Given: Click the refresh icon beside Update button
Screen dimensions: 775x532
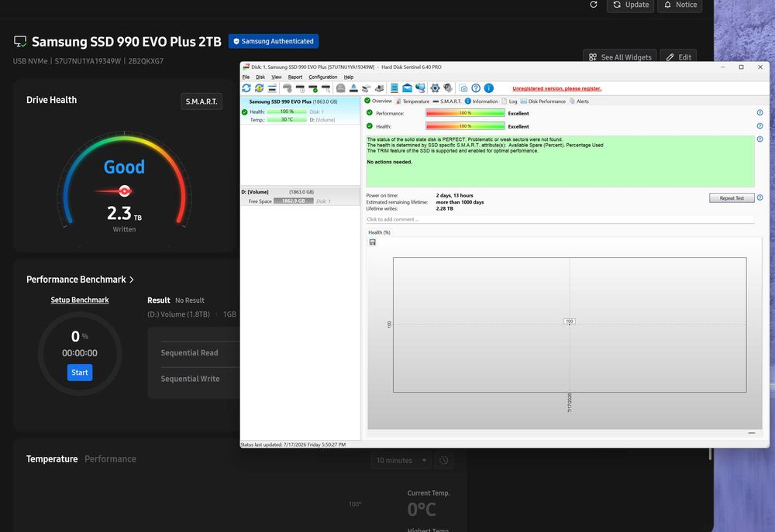Looking at the screenshot, I should tap(594, 5).
